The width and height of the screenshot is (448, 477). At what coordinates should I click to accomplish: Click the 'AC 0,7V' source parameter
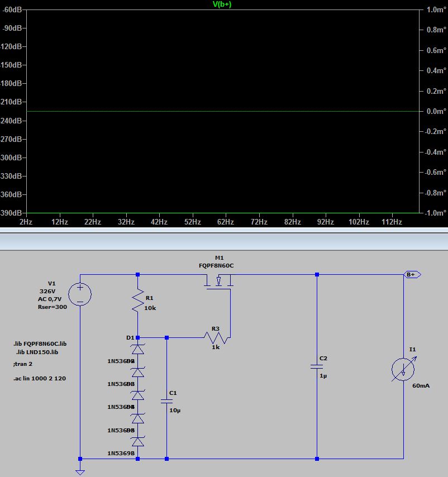pos(50,299)
